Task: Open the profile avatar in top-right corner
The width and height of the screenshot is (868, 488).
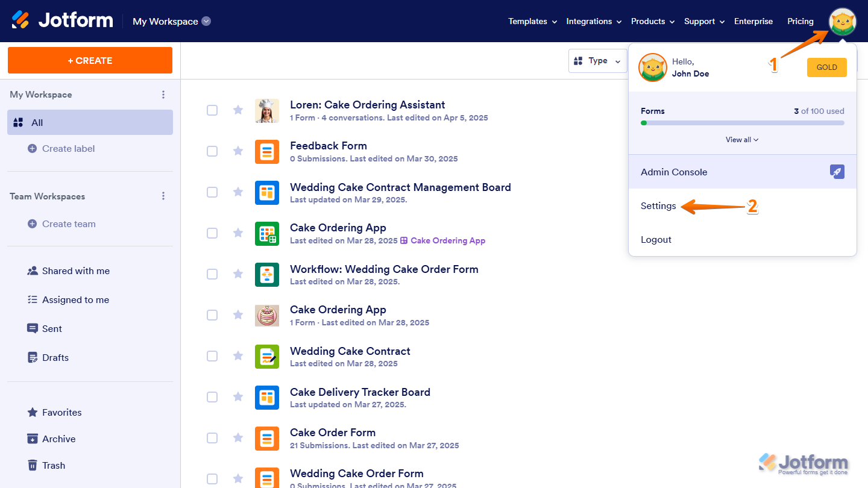Action: pyautogui.click(x=842, y=22)
